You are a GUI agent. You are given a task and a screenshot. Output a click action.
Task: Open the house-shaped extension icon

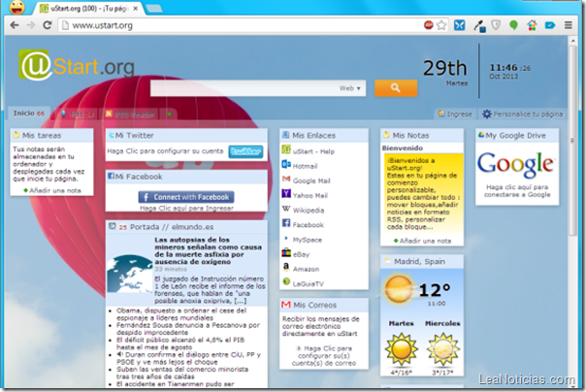pyautogui.click(x=532, y=25)
